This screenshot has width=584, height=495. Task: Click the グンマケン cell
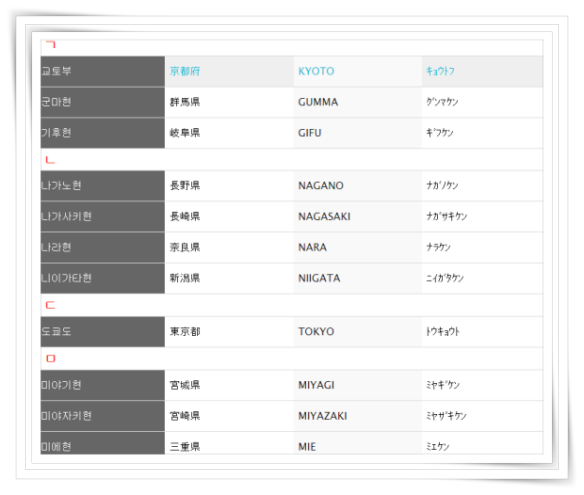(x=482, y=102)
